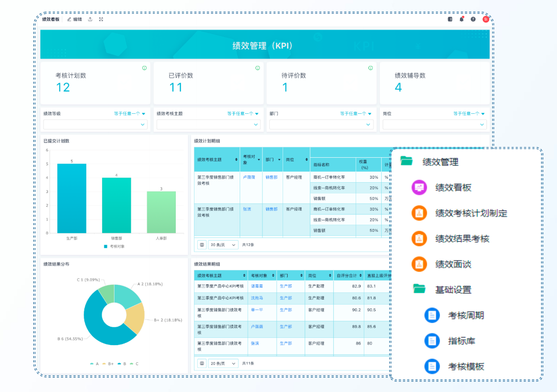557x392 pixels.
Task: Sort 绩效结果明细 by 考核对象 column
Action: pyautogui.click(x=273, y=276)
